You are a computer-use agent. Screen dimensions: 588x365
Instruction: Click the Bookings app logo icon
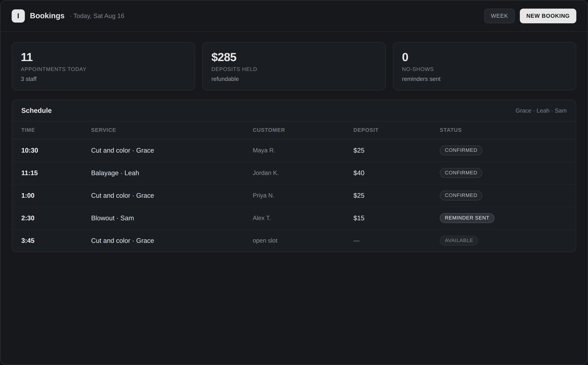pyautogui.click(x=18, y=16)
